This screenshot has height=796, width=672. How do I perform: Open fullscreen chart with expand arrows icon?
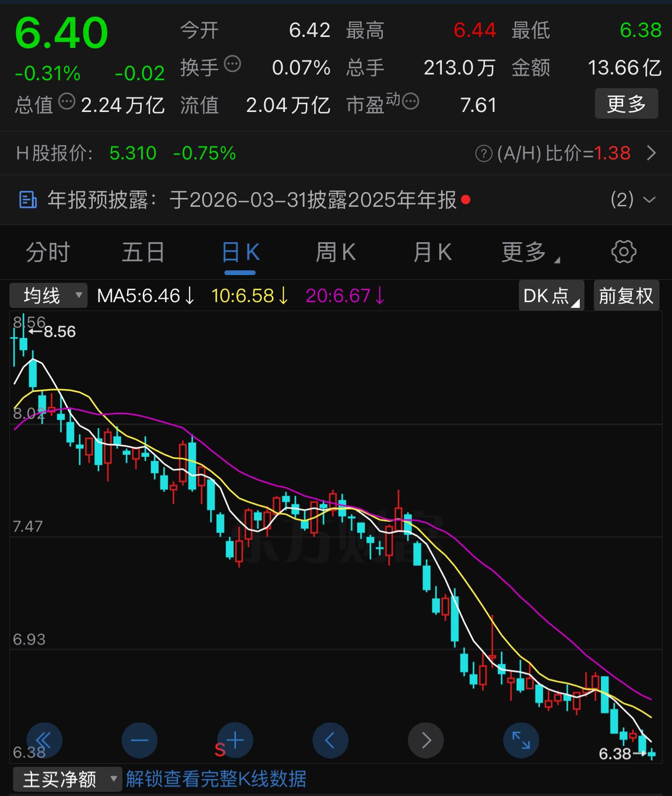(521, 740)
